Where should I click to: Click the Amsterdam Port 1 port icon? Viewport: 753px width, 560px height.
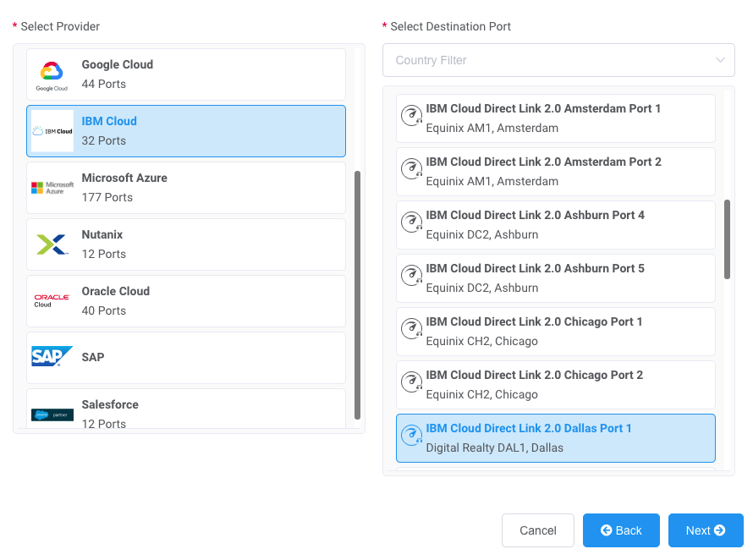pos(411,118)
